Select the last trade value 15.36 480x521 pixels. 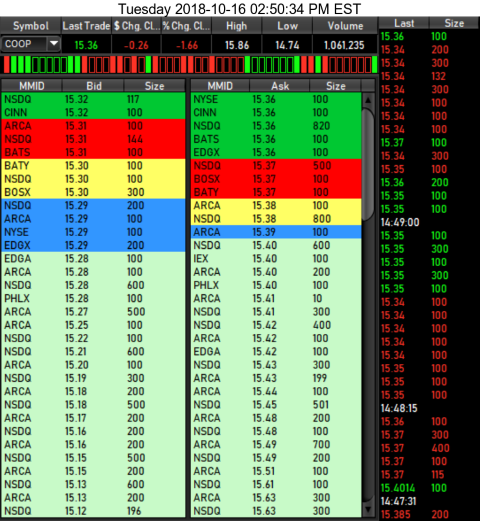coord(86,45)
